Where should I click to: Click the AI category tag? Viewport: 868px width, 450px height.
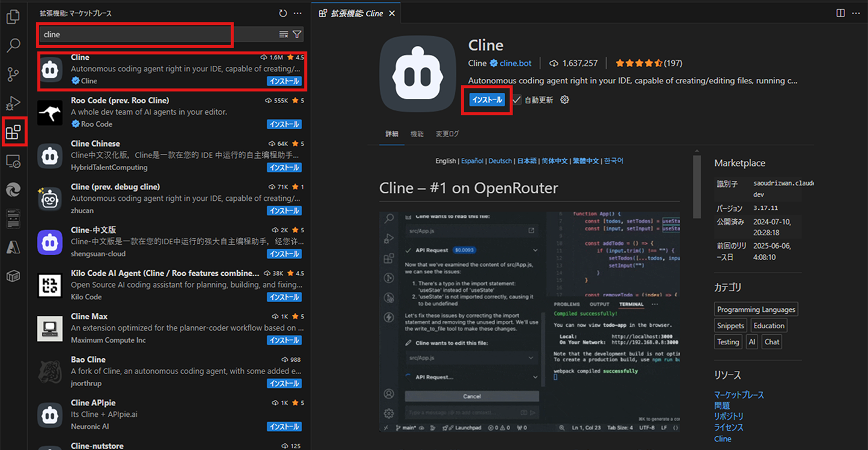coord(752,342)
